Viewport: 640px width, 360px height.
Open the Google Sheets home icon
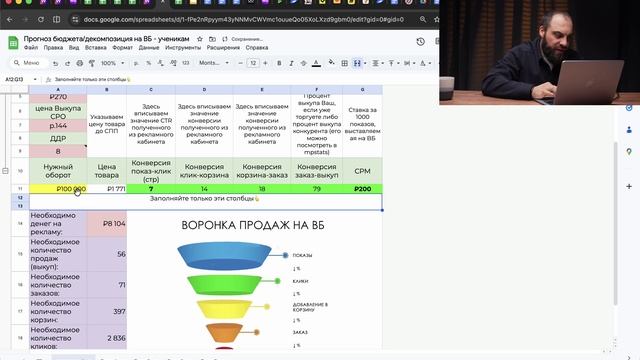(x=13, y=43)
